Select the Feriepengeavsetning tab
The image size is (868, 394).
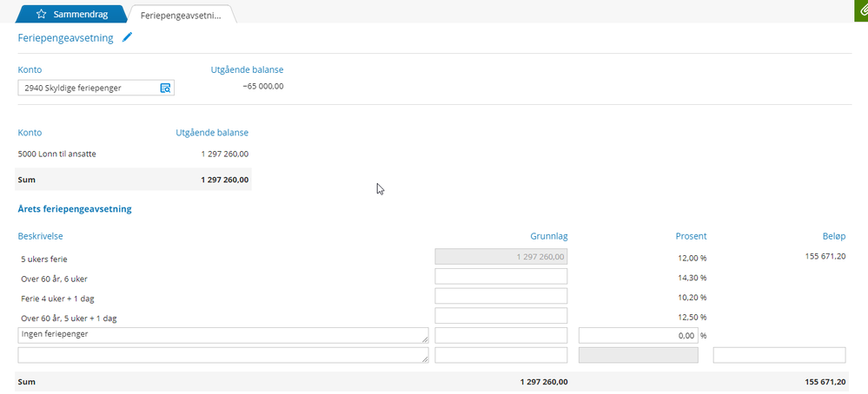pos(181,15)
